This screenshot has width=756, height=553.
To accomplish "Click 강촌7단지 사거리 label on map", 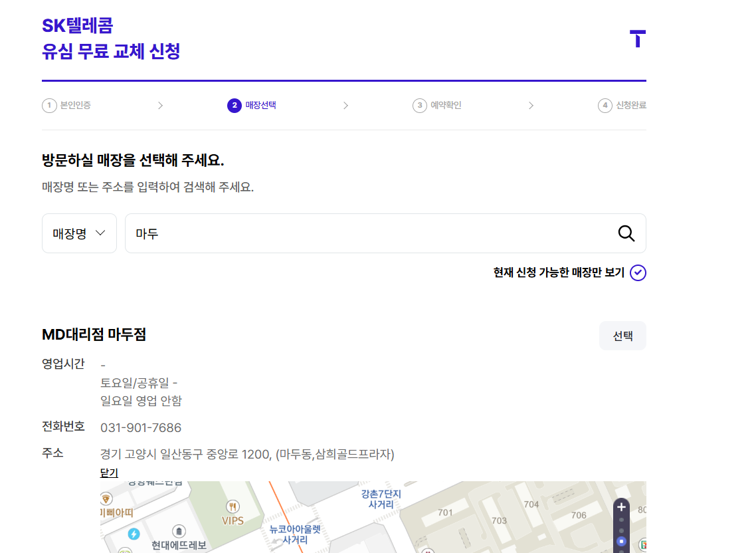I will click(381, 499).
